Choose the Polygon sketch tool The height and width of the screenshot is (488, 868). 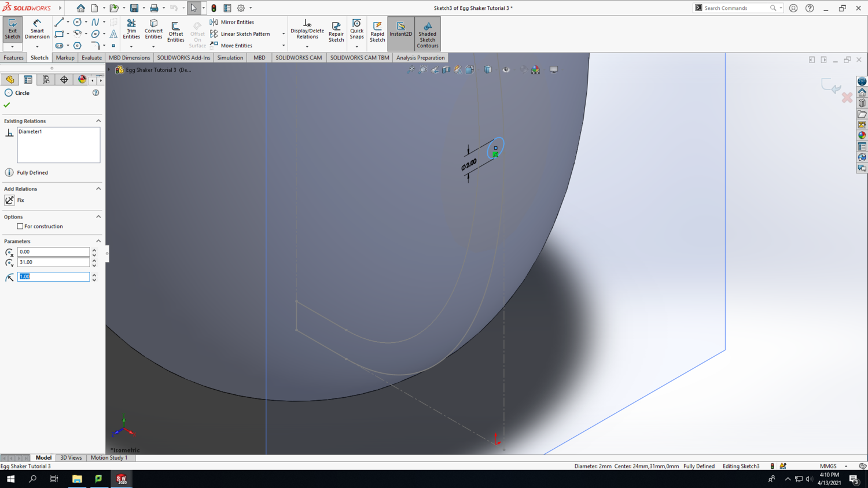tap(78, 45)
